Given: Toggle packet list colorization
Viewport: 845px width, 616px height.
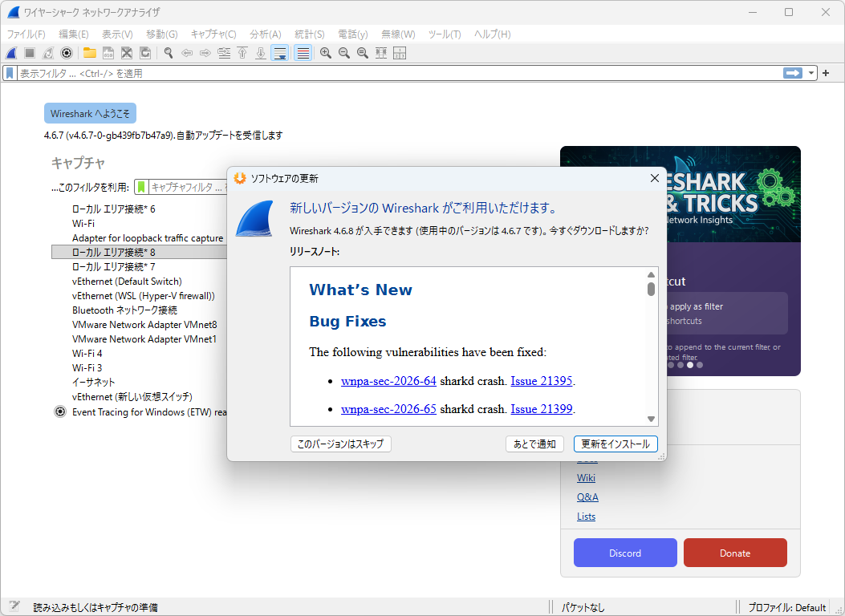Looking at the screenshot, I should 303,53.
